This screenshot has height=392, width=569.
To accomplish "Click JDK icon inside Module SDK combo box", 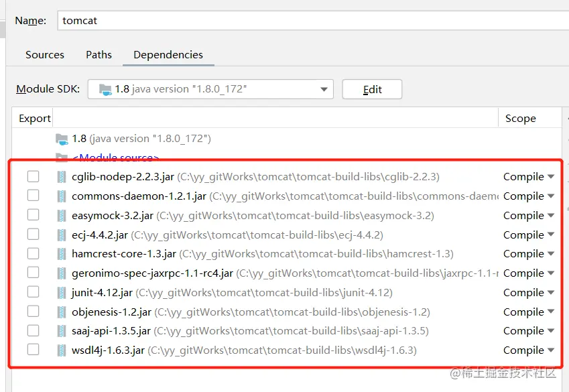I will 105,89.
